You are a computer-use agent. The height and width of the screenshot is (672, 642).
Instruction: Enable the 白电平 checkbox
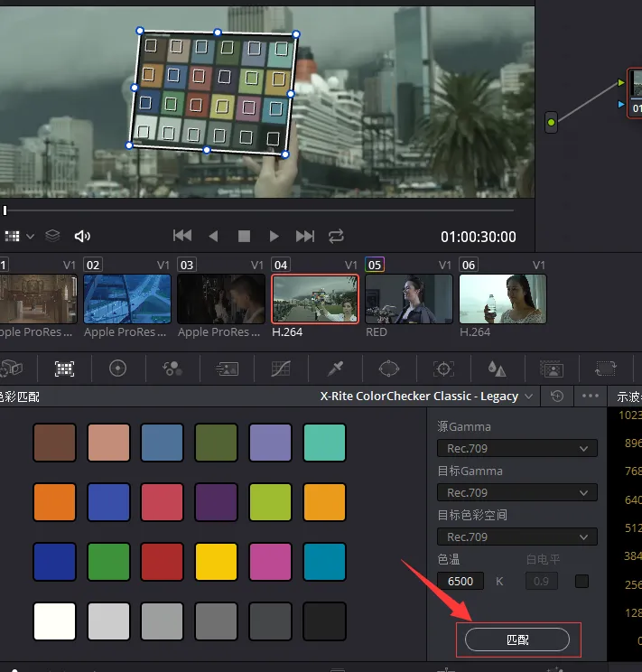(x=582, y=581)
